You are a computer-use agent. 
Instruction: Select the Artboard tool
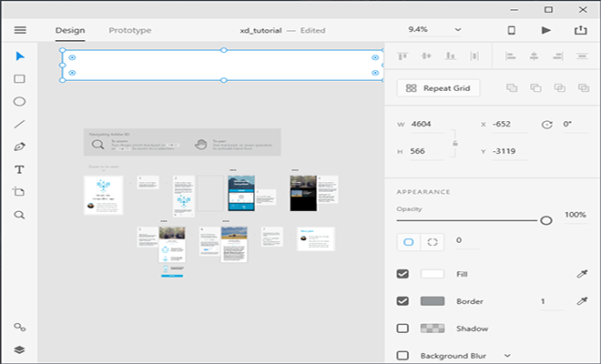click(19, 192)
